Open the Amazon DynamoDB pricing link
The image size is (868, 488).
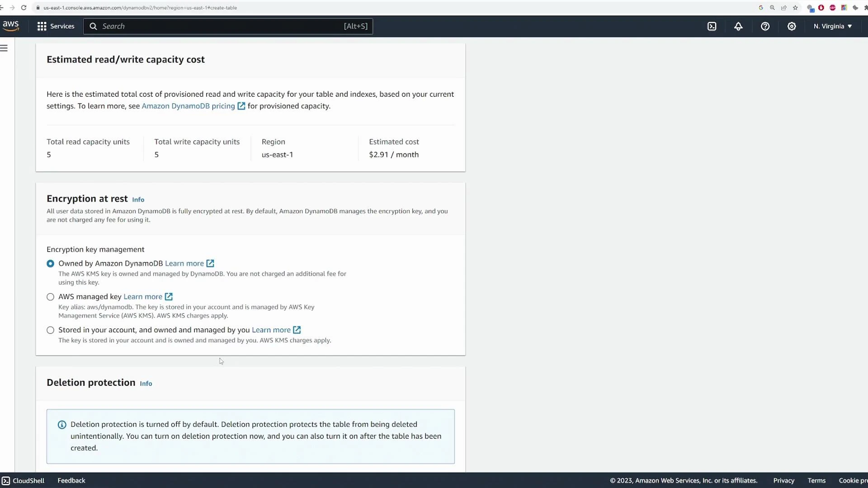[188, 106]
